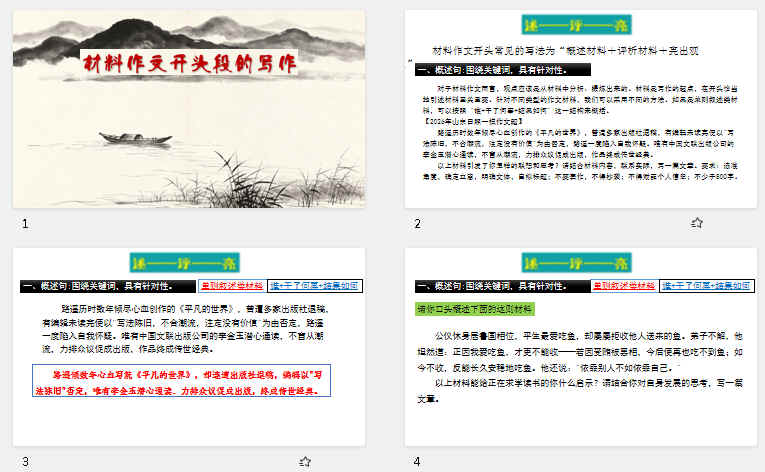Click the slide number label "4"
This screenshot has height=472, width=765.
click(417, 461)
